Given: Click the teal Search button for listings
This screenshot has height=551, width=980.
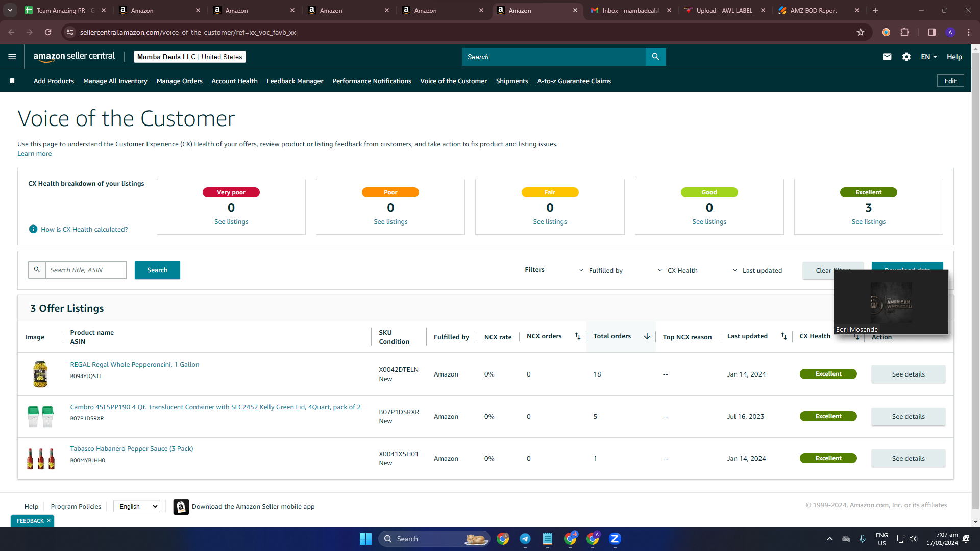Looking at the screenshot, I should [157, 270].
